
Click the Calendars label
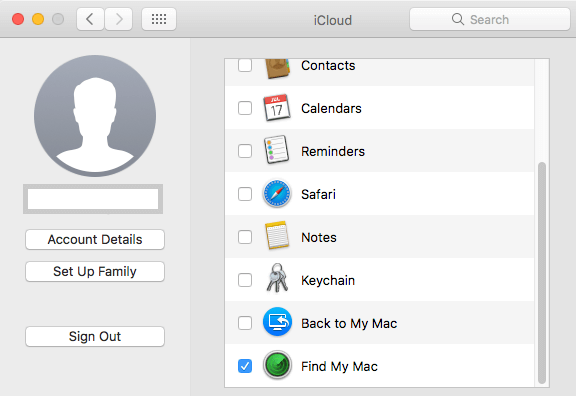click(331, 108)
